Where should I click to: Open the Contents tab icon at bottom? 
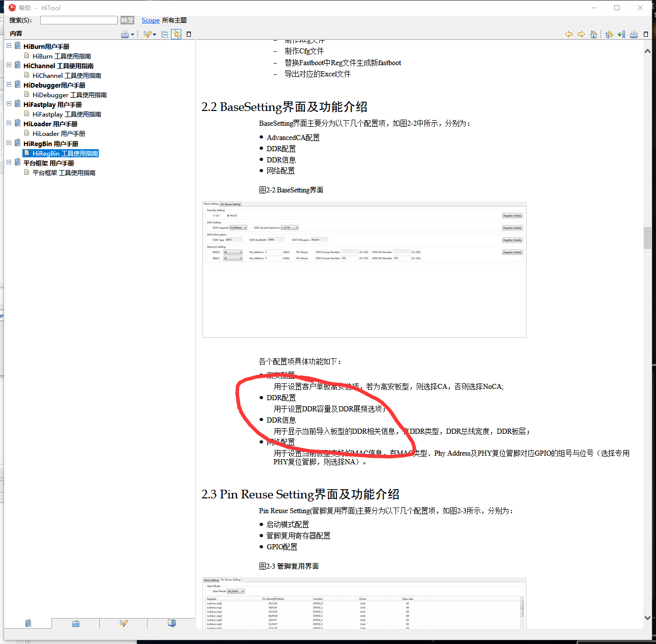(28, 623)
